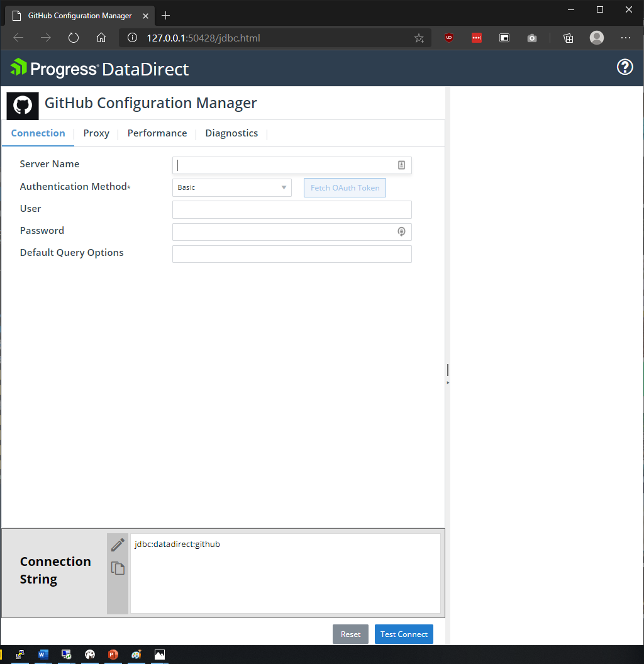Image resolution: width=644 pixels, height=664 pixels.
Task: Click the Server Name autofill contact icon
Action: [x=401, y=165]
